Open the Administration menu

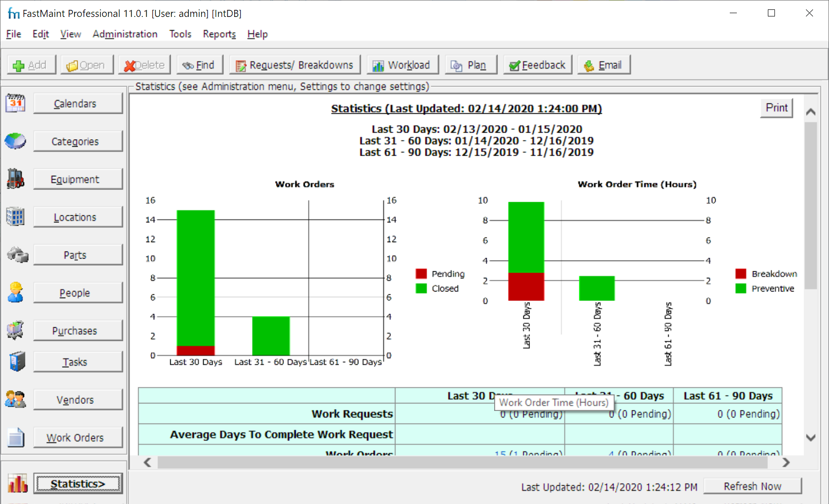click(x=125, y=34)
